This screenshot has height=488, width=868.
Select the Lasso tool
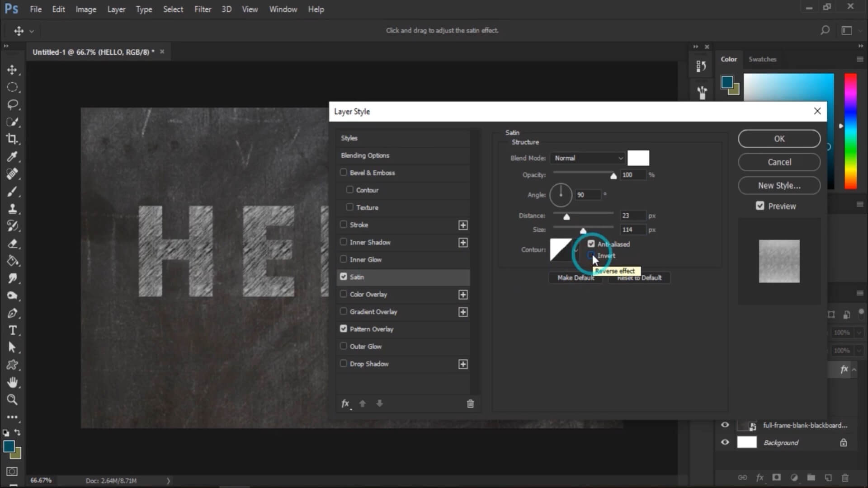[x=12, y=104]
